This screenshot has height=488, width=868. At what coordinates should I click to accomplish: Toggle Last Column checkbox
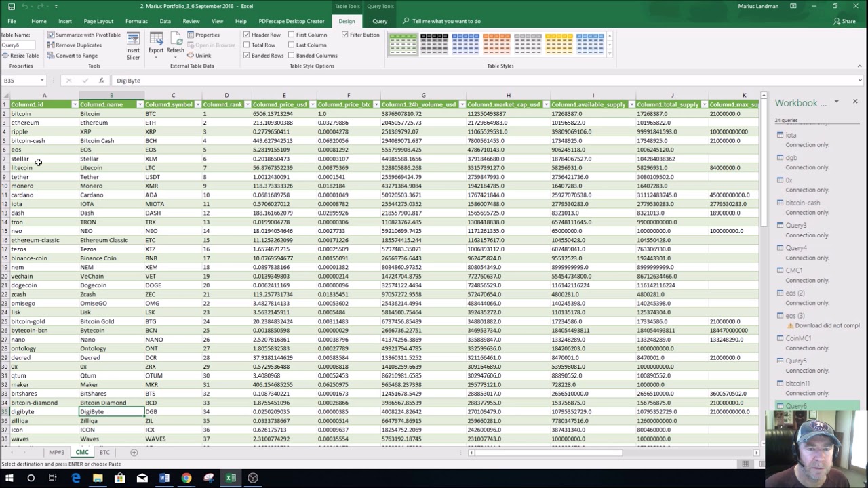coord(291,45)
